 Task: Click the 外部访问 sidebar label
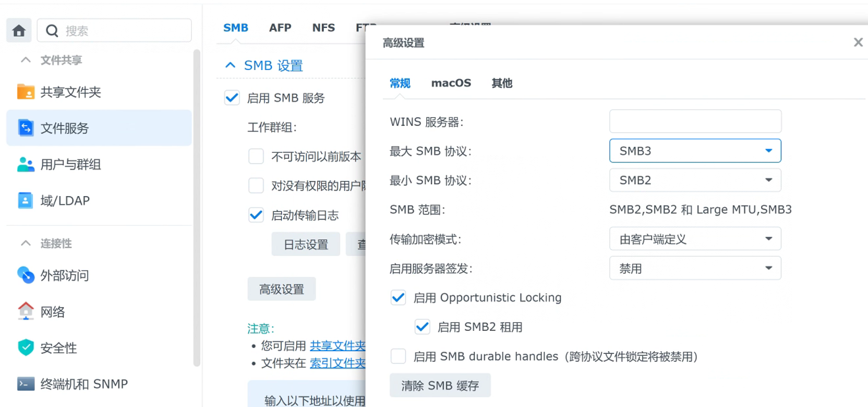pos(65,275)
